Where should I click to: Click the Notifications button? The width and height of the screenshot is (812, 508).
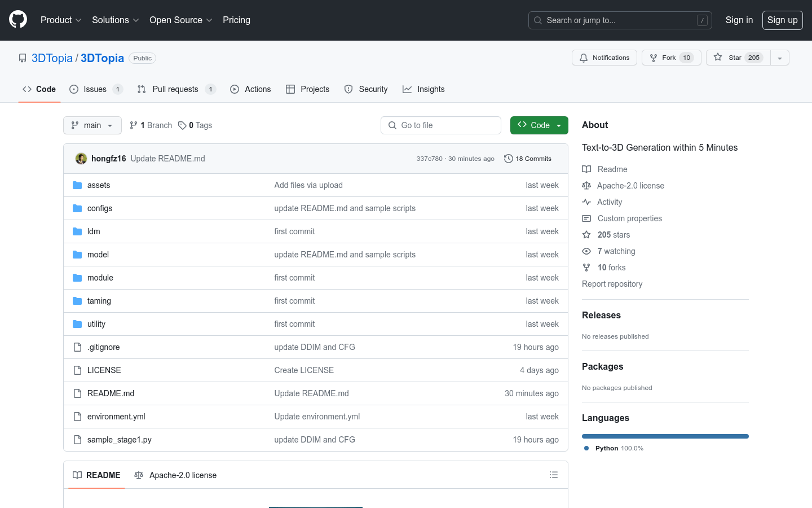tap(604, 58)
